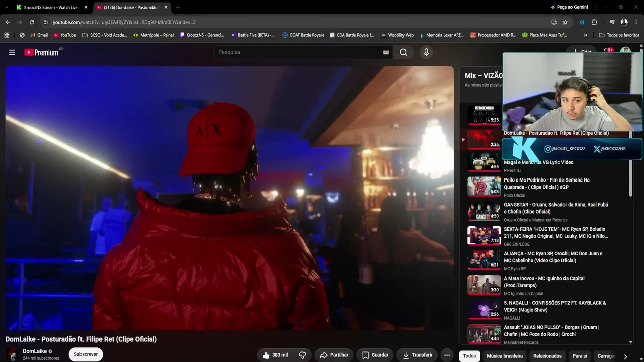This screenshot has width=644, height=362.
Task: Open GOAT Battle Royale bookmark
Action: (x=303, y=35)
